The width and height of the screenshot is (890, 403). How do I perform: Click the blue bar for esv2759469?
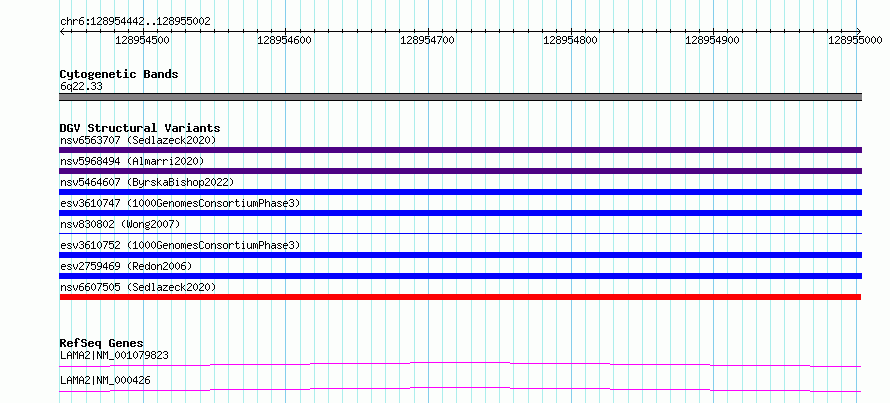(460, 276)
